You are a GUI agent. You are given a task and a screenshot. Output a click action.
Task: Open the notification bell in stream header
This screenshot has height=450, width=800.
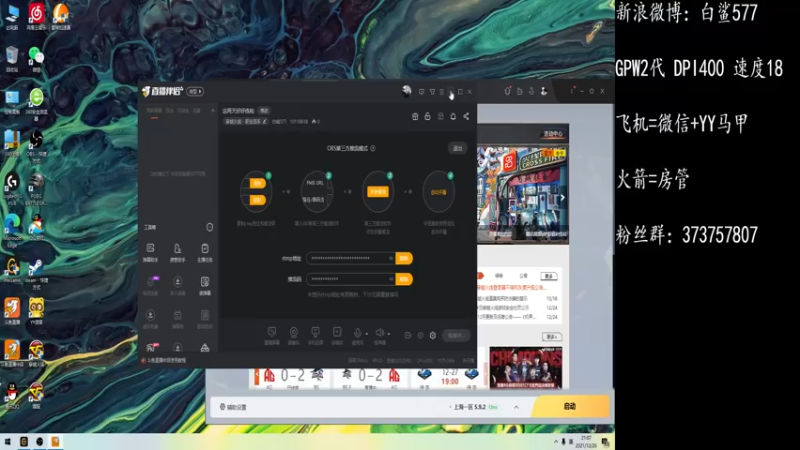click(453, 116)
